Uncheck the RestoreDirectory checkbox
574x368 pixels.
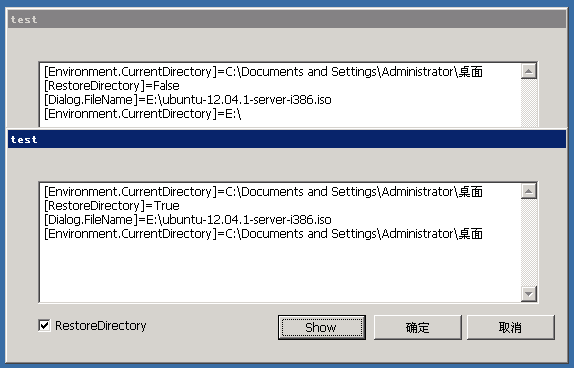[x=44, y=325]
